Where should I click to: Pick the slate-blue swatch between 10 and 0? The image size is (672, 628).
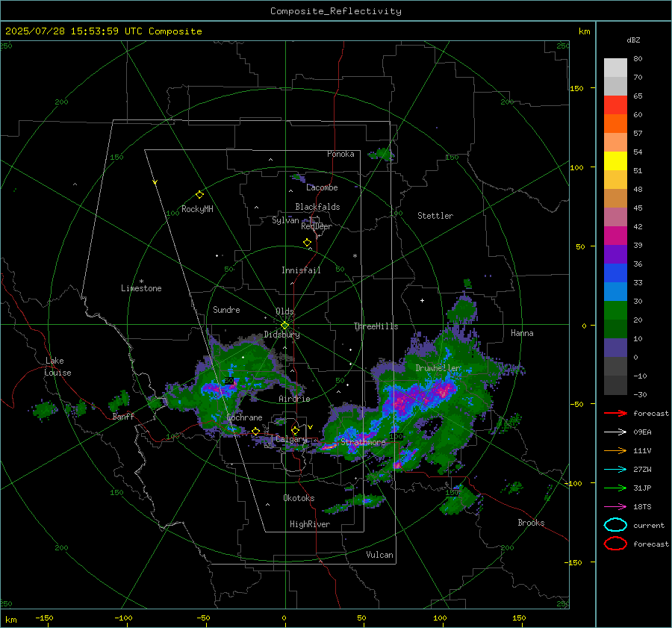[x=615, y=348]
